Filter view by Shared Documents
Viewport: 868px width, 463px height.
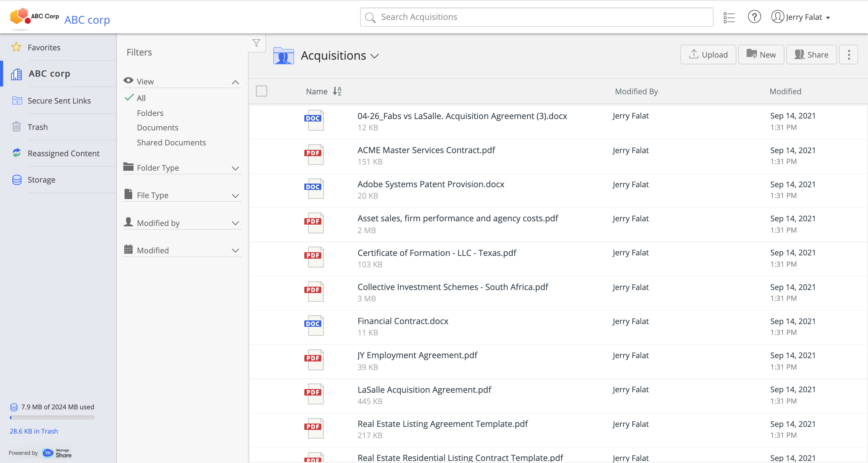pos(171,143)
